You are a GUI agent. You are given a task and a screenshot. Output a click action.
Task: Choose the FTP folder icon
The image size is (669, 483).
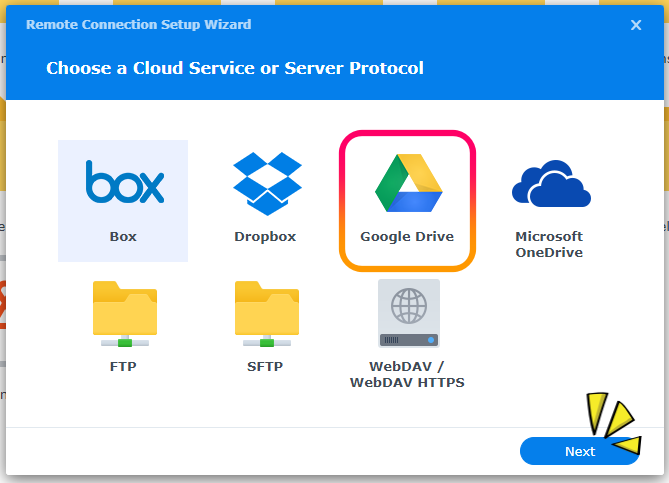click(x=125, y=314)
